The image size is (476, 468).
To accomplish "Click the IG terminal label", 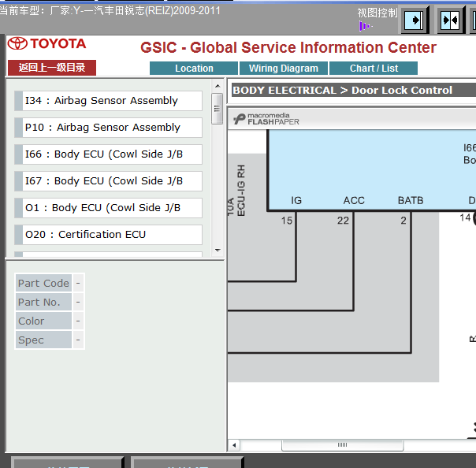I will [x=296, y=200].
